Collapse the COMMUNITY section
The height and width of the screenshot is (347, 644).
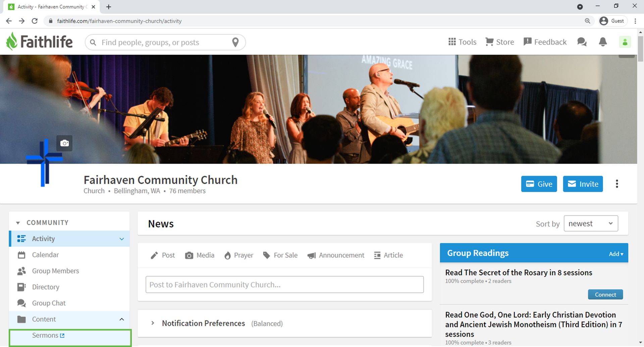coord(18,223)
